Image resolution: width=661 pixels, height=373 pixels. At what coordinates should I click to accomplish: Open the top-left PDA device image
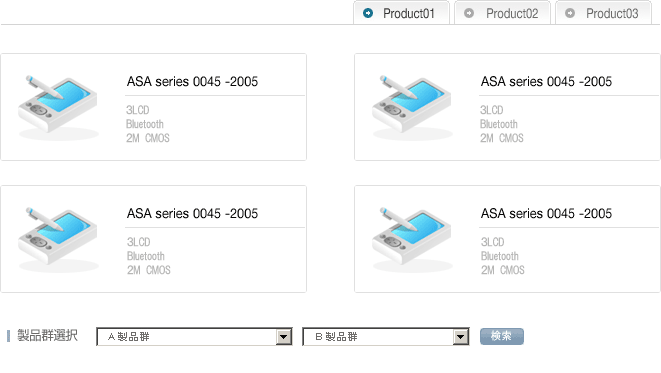tap(58, 107)
